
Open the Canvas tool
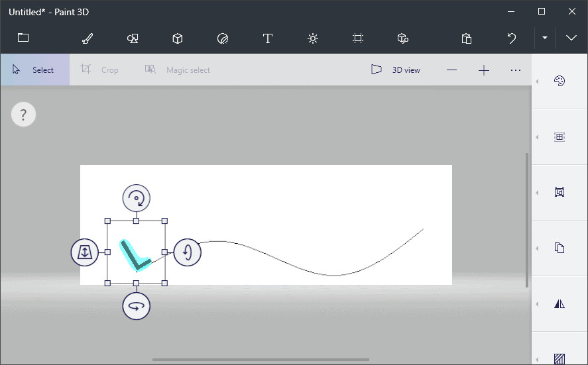tap(358, 38)
